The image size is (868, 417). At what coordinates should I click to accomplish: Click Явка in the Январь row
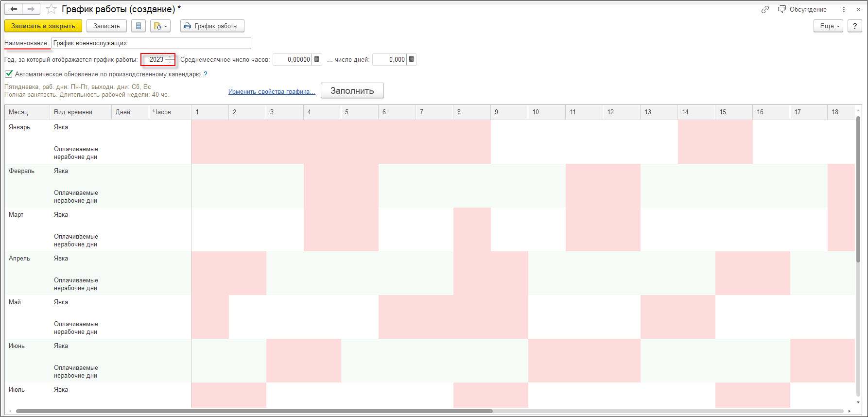tap(61, 127)
